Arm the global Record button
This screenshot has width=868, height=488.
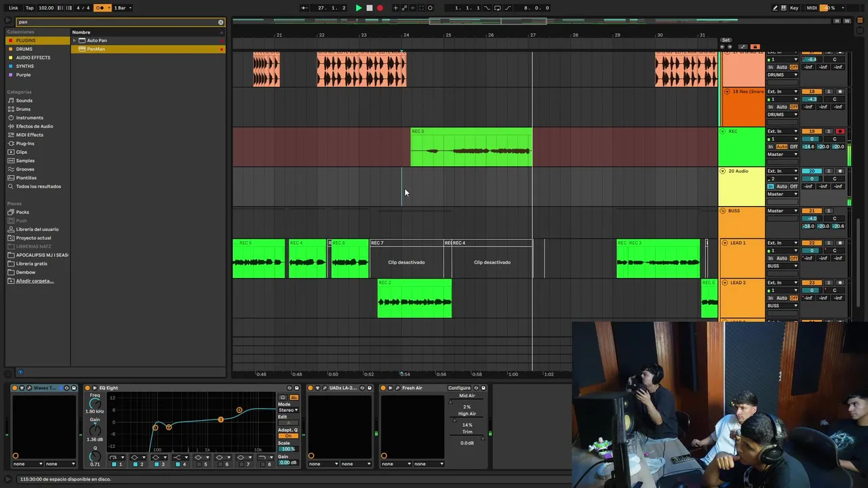pyautogui.click(x=380, y=8)
